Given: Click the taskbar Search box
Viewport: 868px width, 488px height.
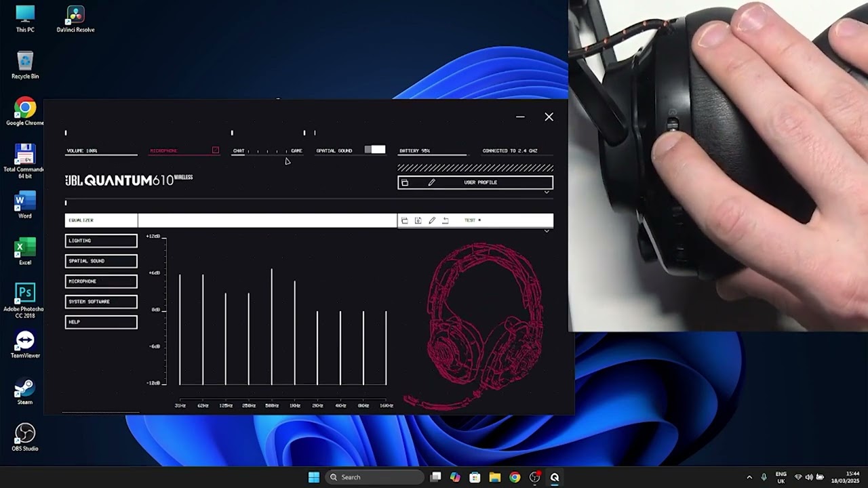Looking at the screenshot, I should [x=375, y=477].
